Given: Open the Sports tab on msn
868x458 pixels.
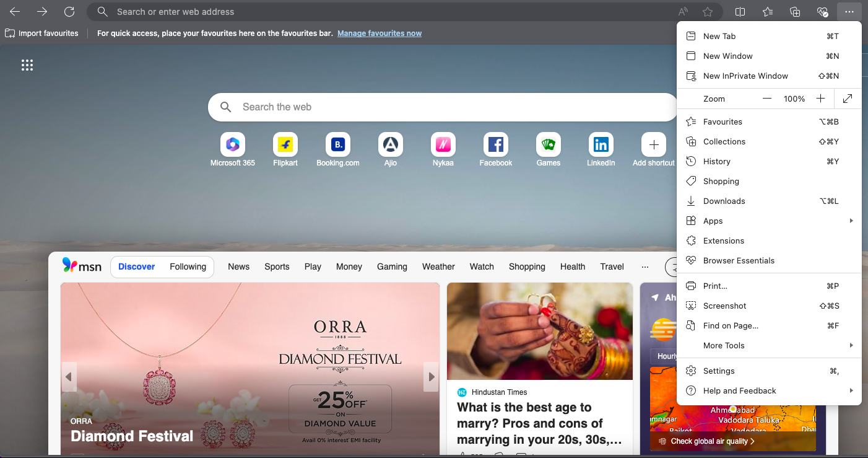Looking at the screenshot, I should coord(277,266).
